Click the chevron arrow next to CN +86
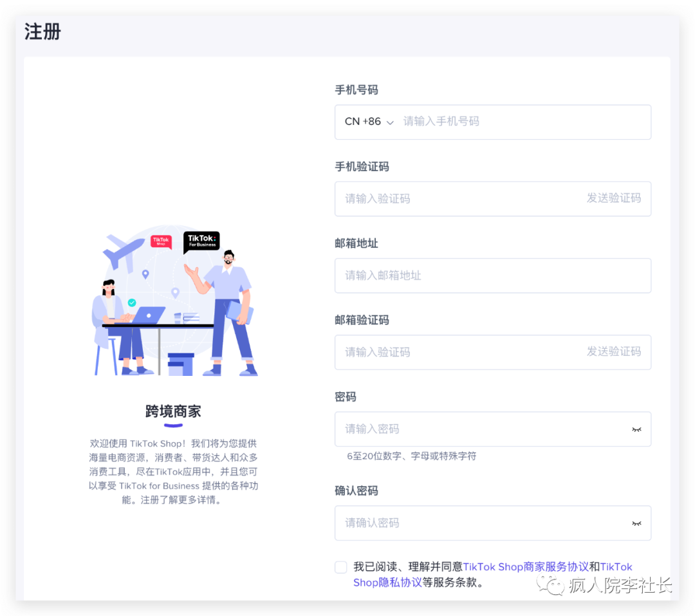This screenshot has width=695, height=616. [391, 122]
